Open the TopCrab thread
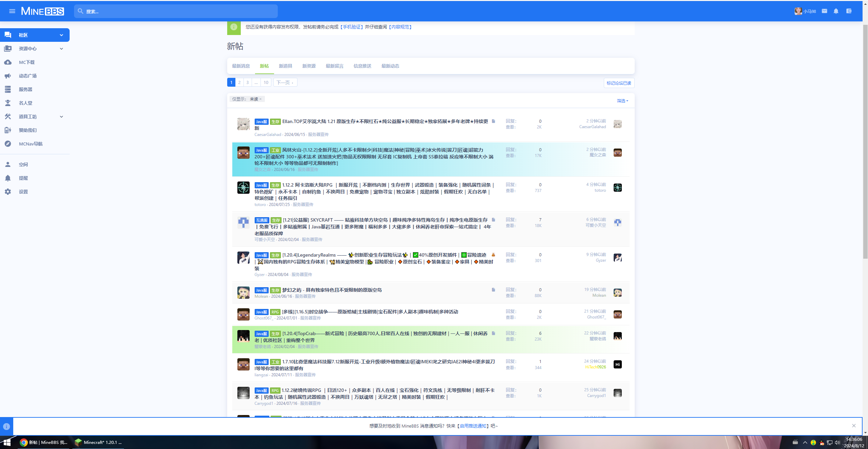This screenshot has height=449, width=868. [371, 337]
